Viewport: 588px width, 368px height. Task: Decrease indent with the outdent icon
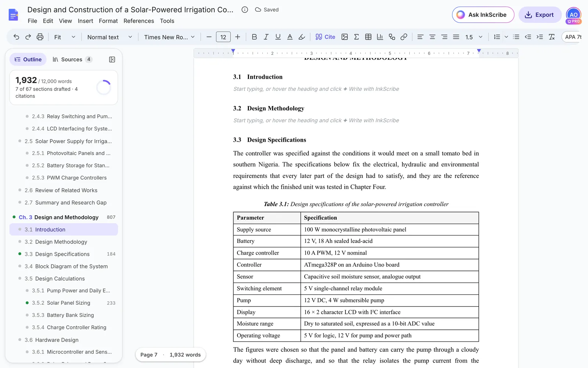click(x=528, y=37)
